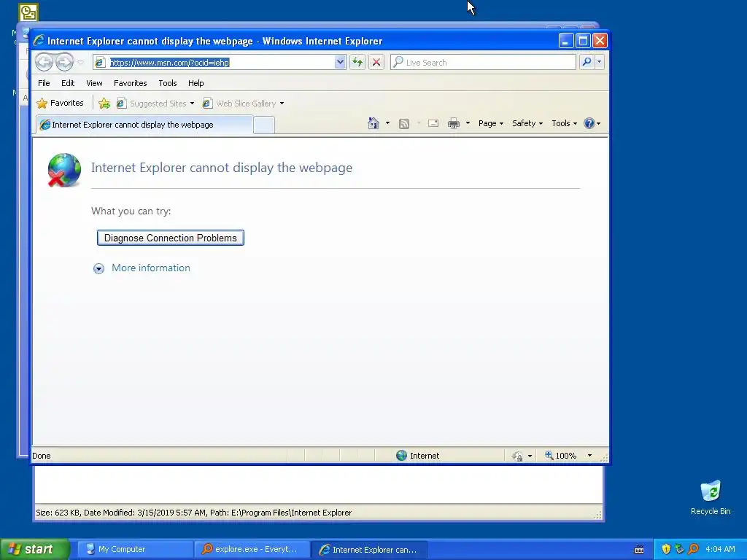
Task: Click Diagnose Connection Problems button
Action: (x=171, y=238)
